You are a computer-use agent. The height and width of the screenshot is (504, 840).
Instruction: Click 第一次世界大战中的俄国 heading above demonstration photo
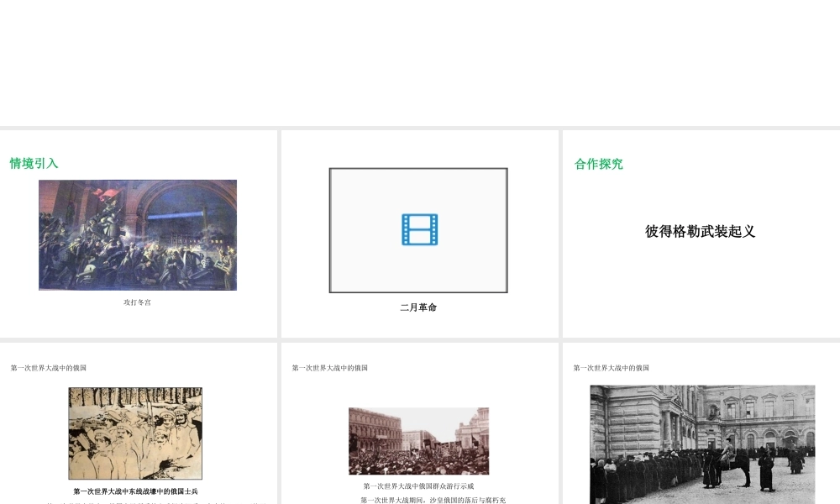[329, 368]
